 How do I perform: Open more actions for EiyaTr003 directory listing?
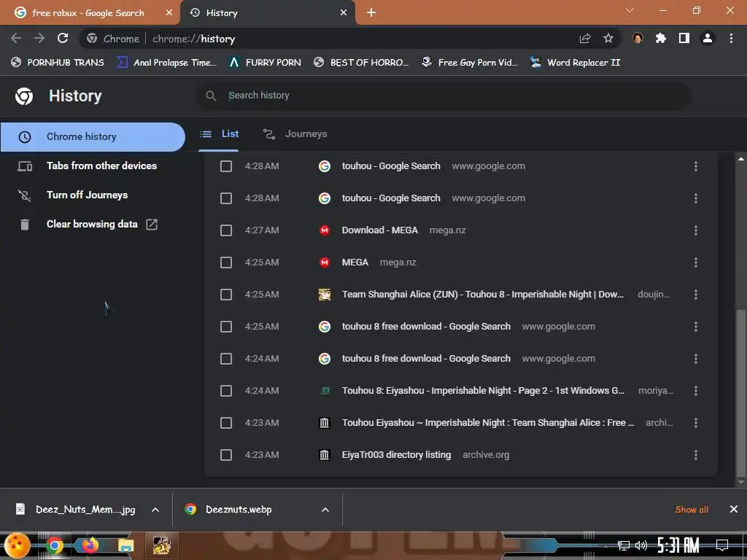pos(695,455)
